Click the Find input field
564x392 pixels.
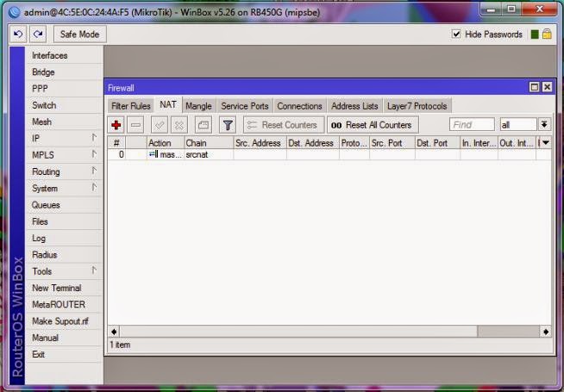[472, 125]
